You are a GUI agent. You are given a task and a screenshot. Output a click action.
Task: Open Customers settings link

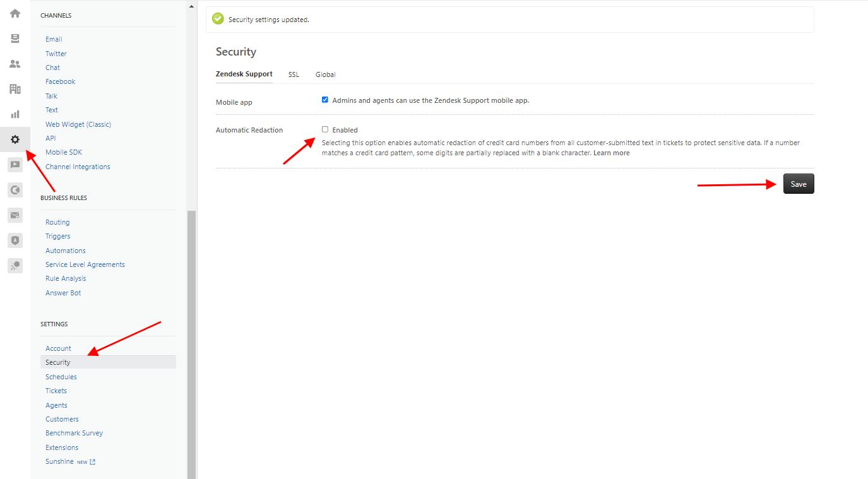coord(62,419)
